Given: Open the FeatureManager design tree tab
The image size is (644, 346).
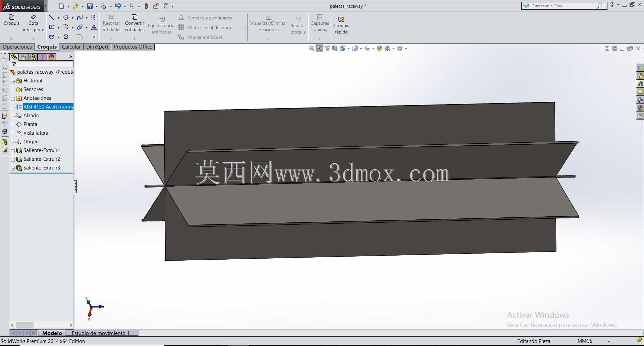Looking at the screenshot, I should click(14, 57).
